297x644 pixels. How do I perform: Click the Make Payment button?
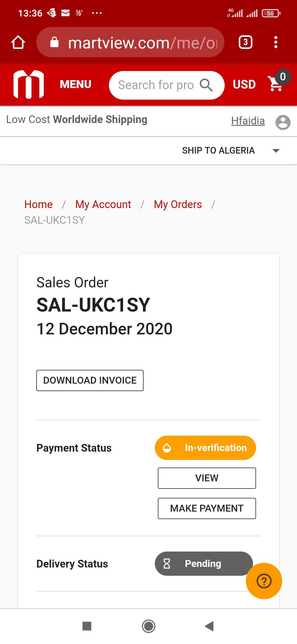207,508
